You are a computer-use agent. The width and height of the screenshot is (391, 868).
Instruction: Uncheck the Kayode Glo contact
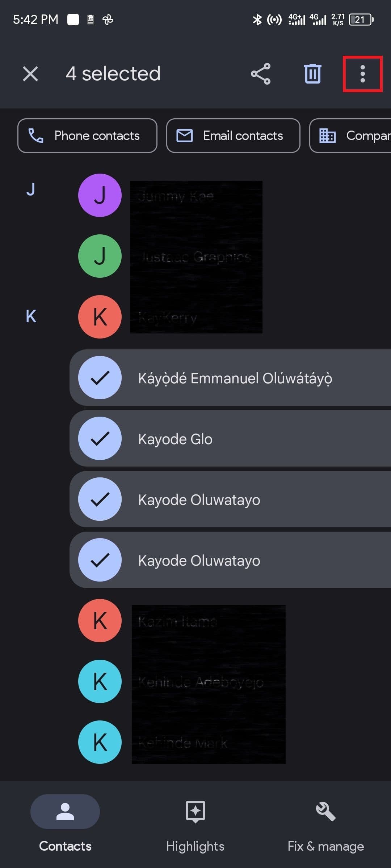coord(100,438)
